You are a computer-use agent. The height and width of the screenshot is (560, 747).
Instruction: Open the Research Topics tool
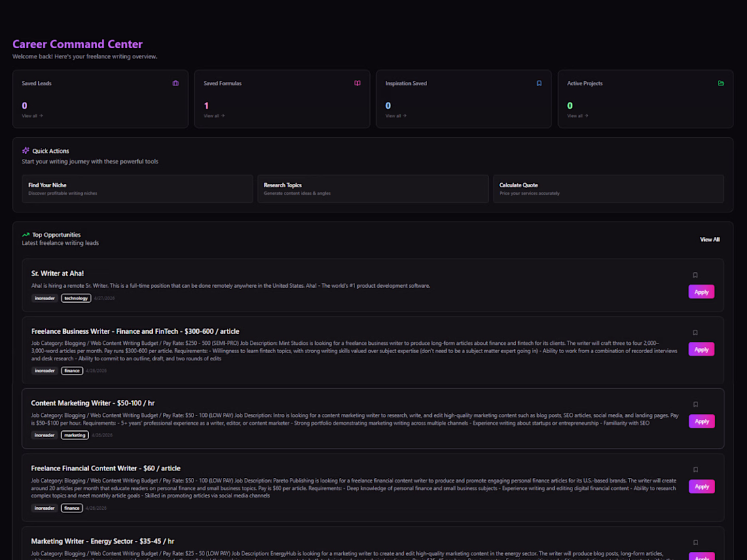373,189
